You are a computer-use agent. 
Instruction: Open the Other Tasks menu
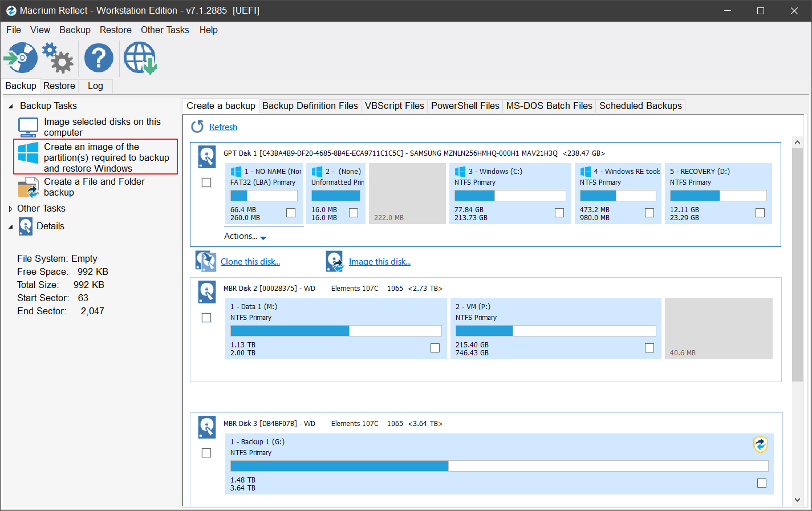tap(165, 30)
